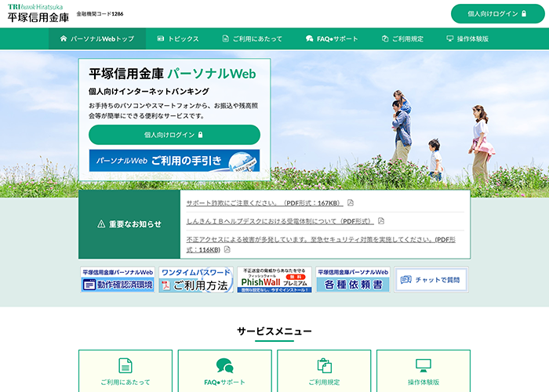
Task: Open ワンタイムパスワード ご利用方法 banner
Action: [x=196, y=280]
